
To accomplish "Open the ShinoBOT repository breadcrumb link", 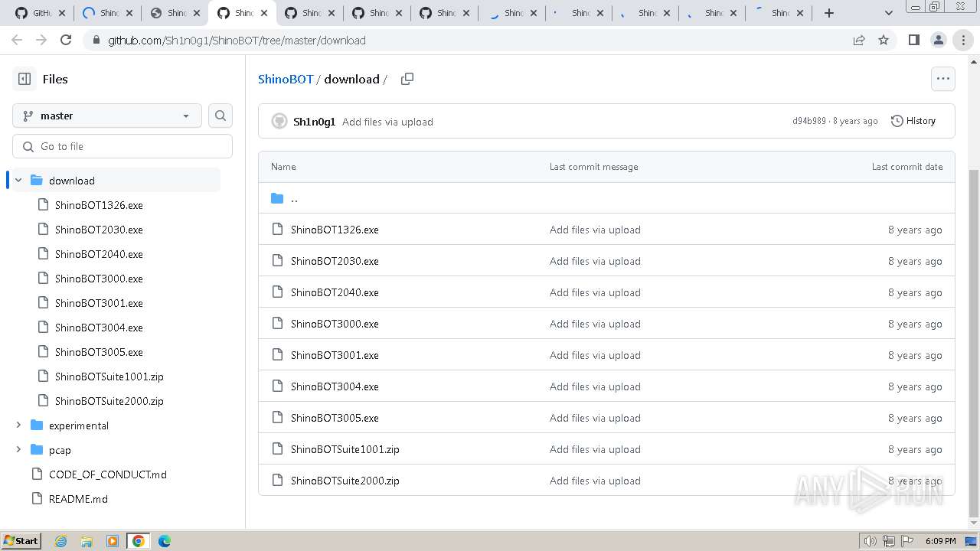I will (x=286, y=79).
